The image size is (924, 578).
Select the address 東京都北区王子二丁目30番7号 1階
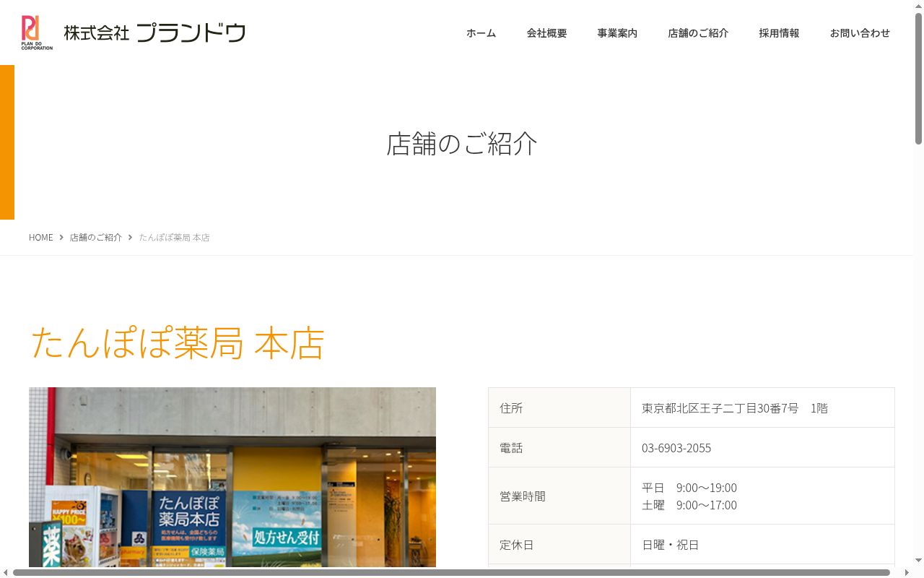[x=735, y=408]
